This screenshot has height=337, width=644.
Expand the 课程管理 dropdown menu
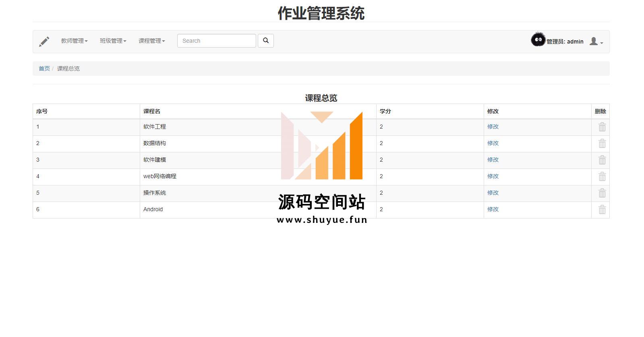pos(151,41)
